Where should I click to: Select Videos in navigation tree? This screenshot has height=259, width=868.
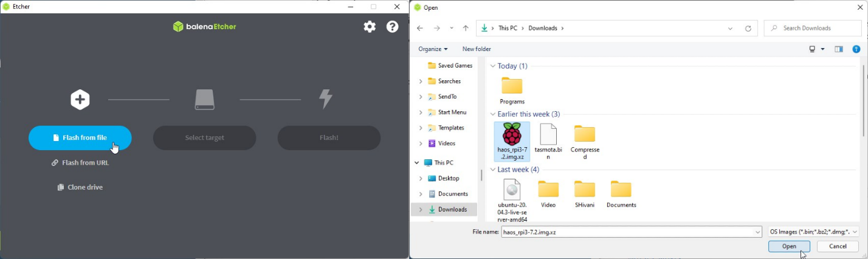click(441, 143)
